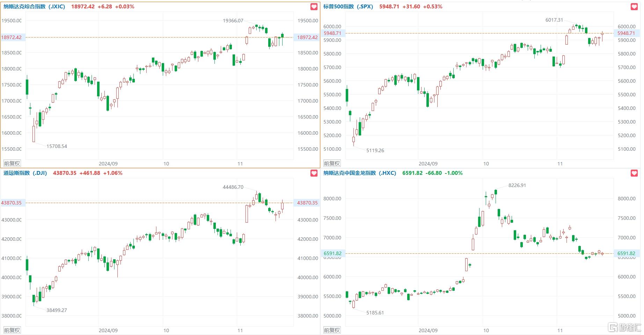Select the 38499.27 low label on Dow chart
The width and height of the screenshot is (644, 335).
tap(57, 310)
